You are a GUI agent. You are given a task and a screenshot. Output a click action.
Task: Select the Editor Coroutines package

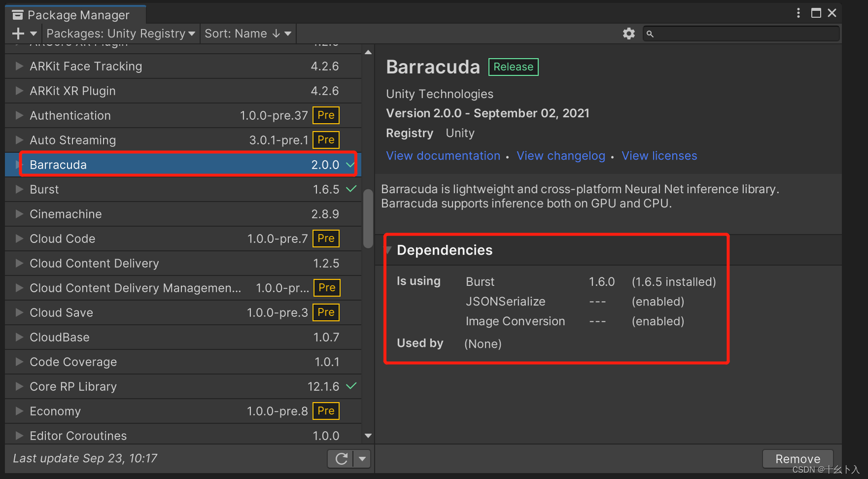point(183,434)
